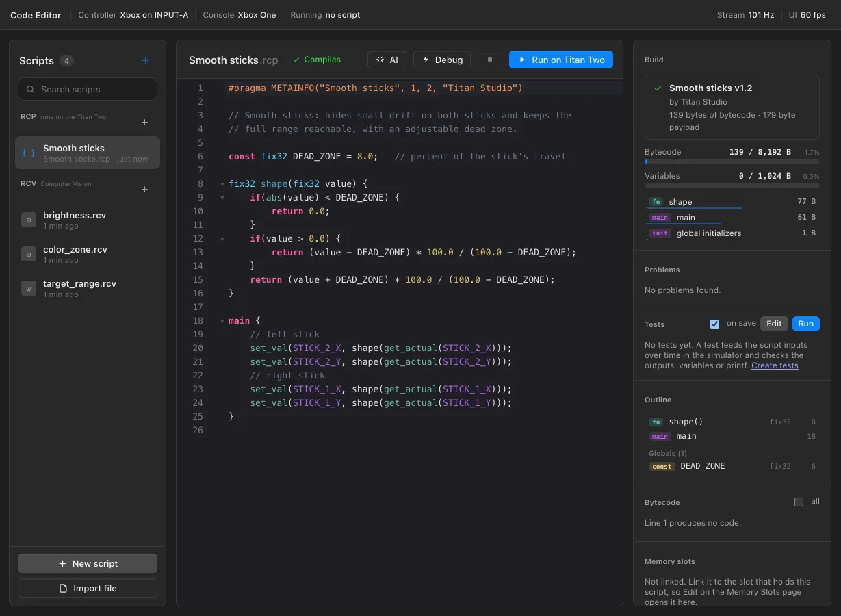Toggle the run tests on save checkbox

coord(715,324)
